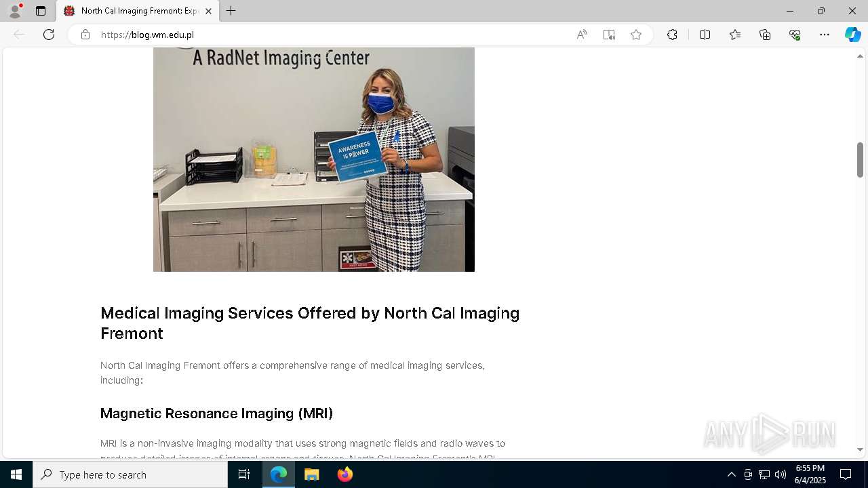The image size is (868, 488).
Task: Click the scrollbar down arrow
Action: click(860, 449)
